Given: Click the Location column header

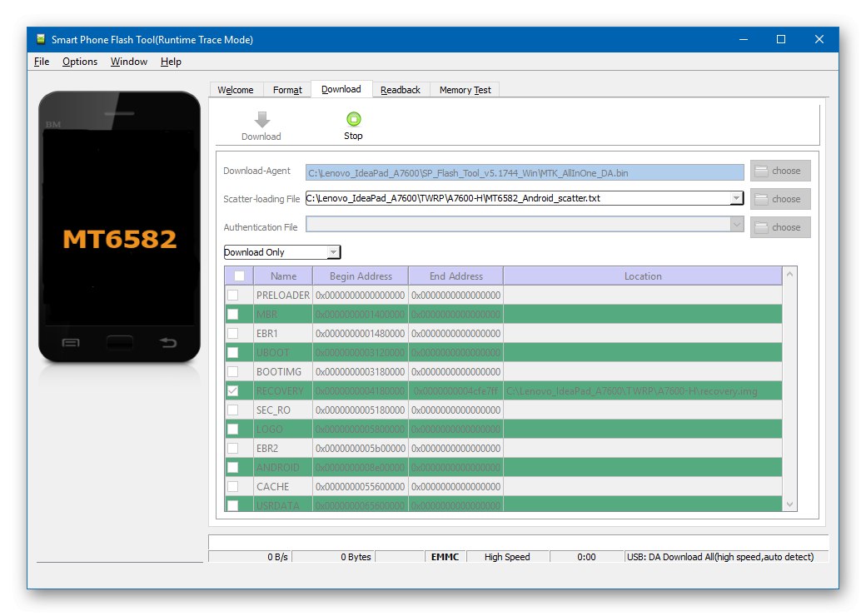Looking at the screenshot, I should 643,276.
